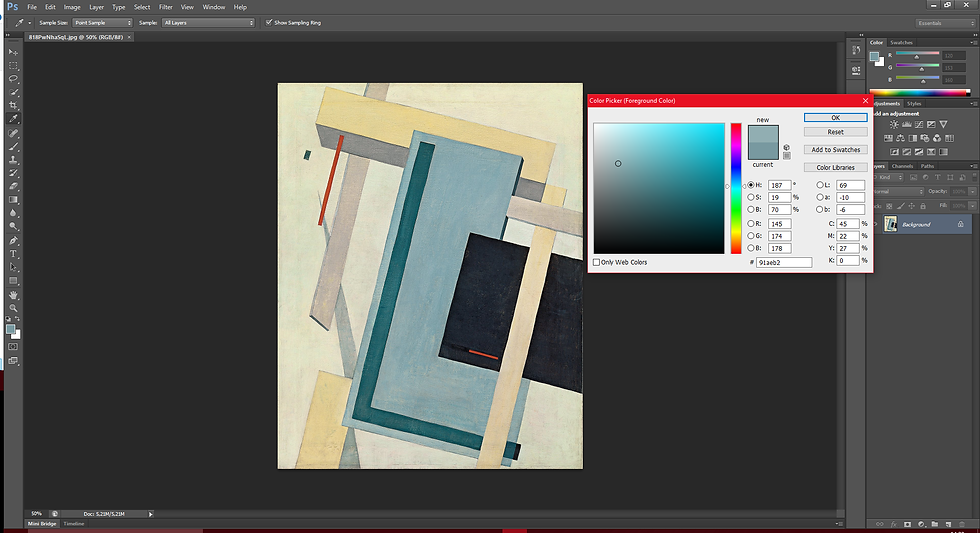The image size is (980, 533).
Task: Open the Image menu
Action: (72, 7)
